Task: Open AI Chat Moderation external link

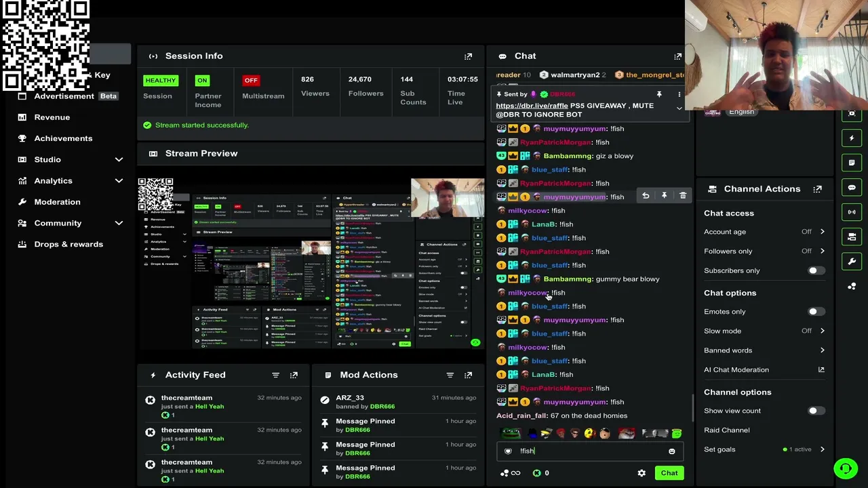Action: (x=821, y=370)
